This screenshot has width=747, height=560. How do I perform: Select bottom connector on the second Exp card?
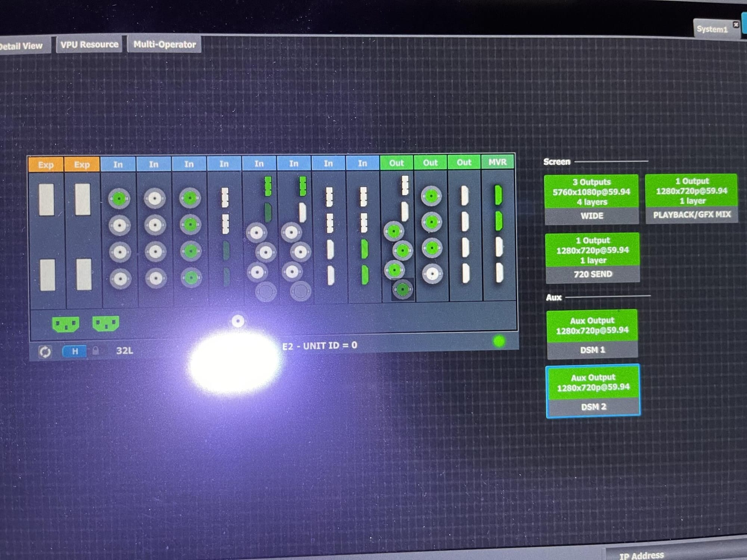(x=84, y=274)
